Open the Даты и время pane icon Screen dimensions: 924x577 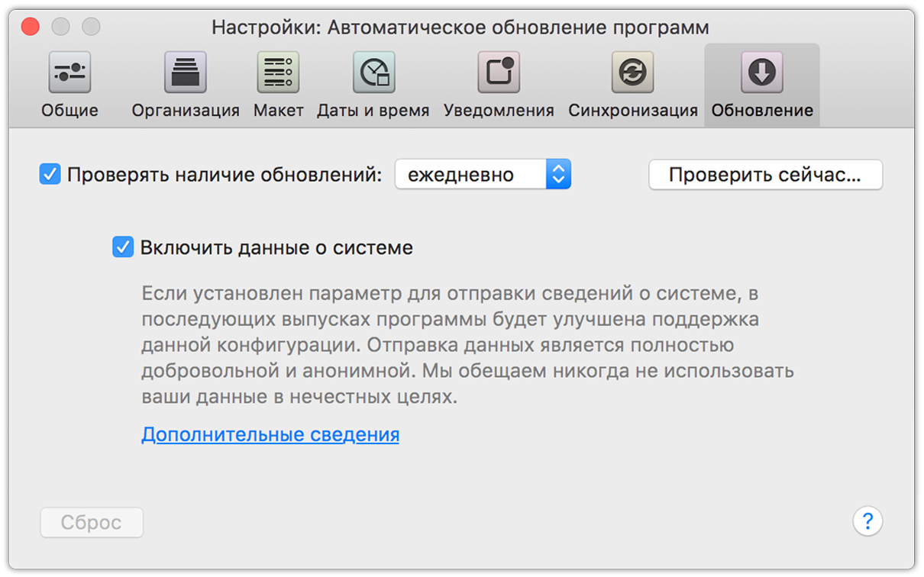click(x=373, y=73)
